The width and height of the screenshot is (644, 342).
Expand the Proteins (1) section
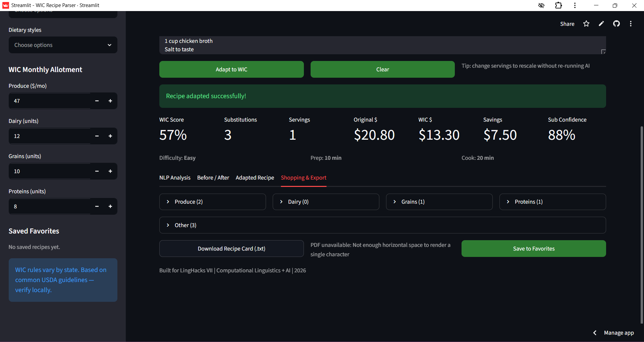point(553,202)
